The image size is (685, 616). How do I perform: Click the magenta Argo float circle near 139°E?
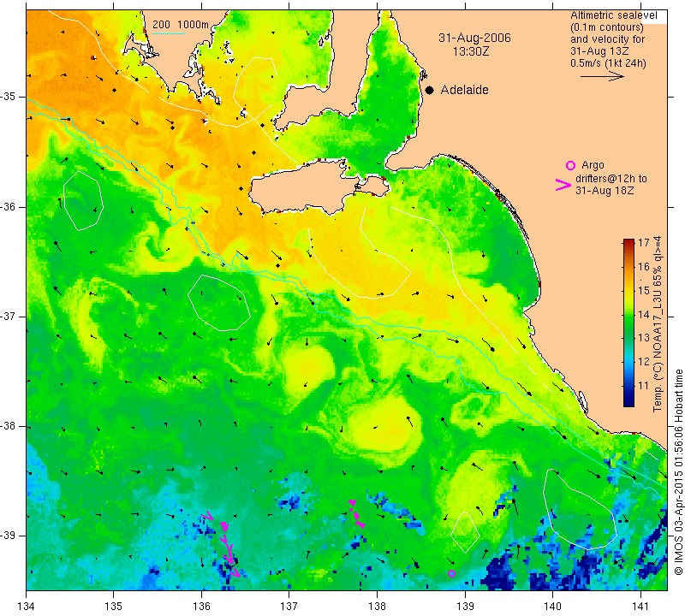452,574
